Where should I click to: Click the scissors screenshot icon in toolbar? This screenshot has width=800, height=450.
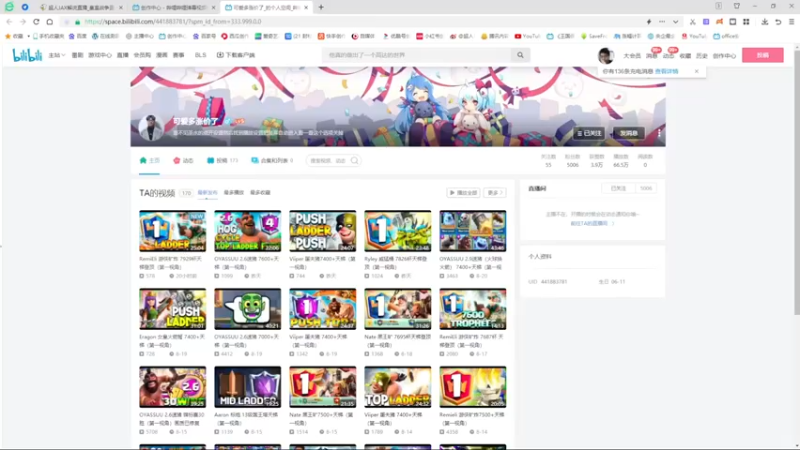coord(692,22)
